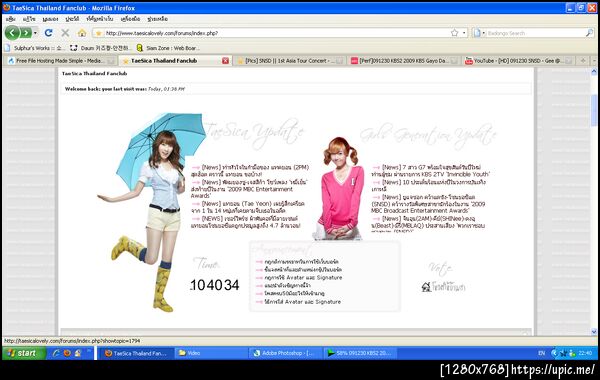Image resolution: width=600 pixels, height=380 pixels.
Task: Launch Internet Explorer from Quick Launch
Action: [56, 353]
